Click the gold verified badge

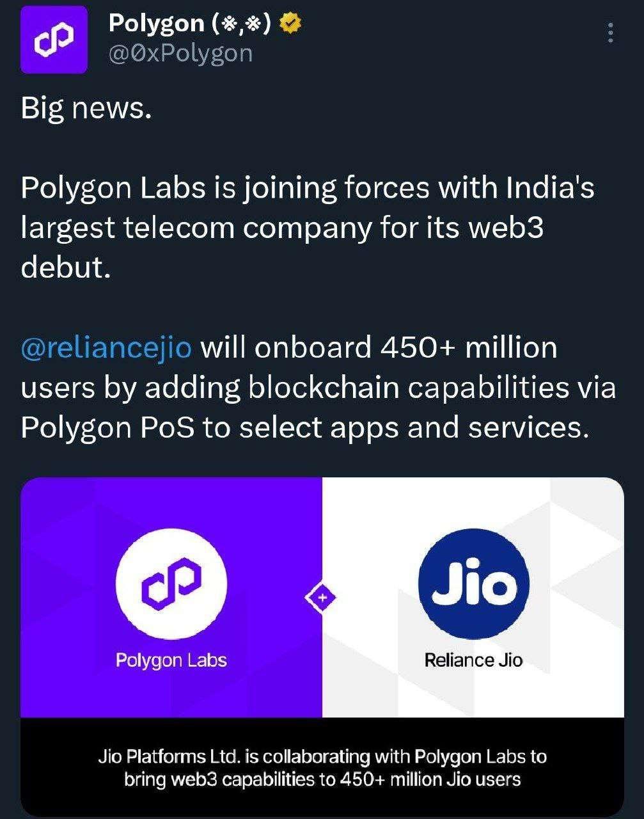pyautogui.click(x=292, y=24)
